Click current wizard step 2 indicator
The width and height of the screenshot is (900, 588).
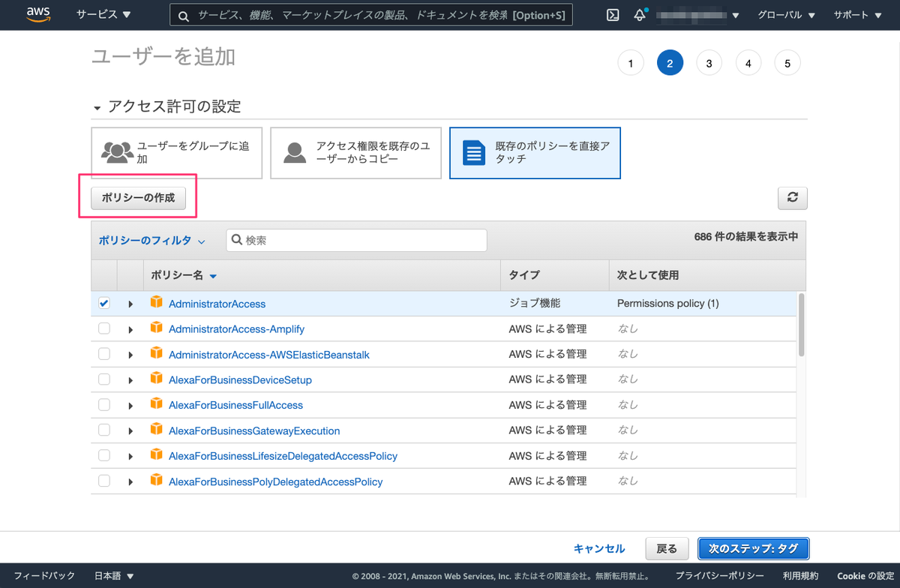tap(670, 64)
